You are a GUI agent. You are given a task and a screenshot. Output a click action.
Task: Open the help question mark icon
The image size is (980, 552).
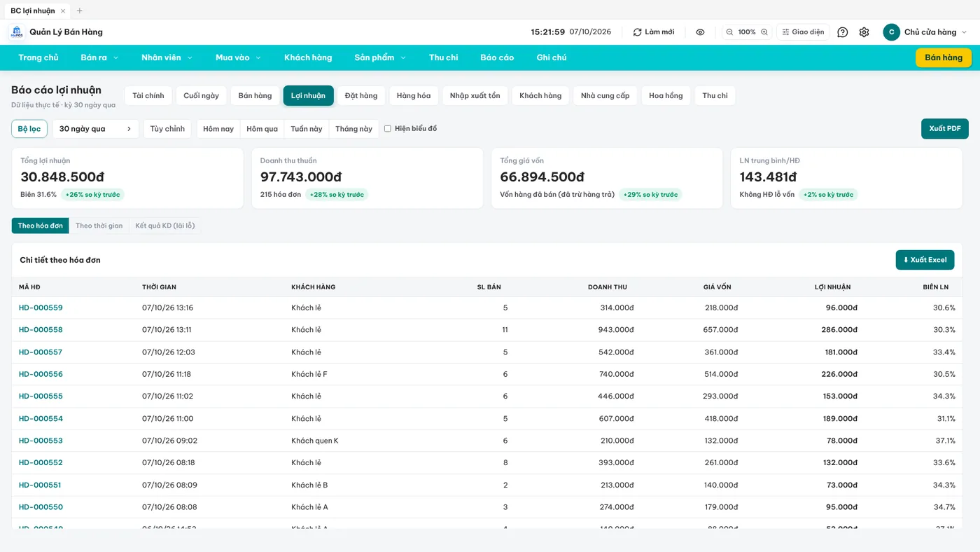[x=843, y=32]
